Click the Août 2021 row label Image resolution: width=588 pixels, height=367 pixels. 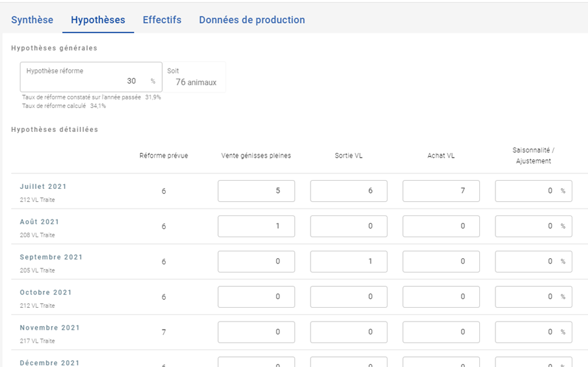pyautogui.click(x=39, y=222)
